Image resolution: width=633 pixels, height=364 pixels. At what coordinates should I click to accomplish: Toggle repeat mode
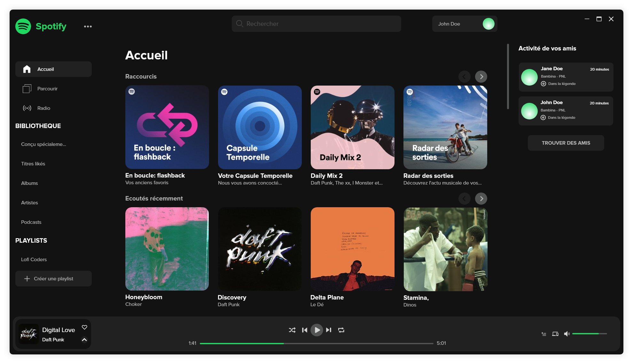[x=341, y=330]
